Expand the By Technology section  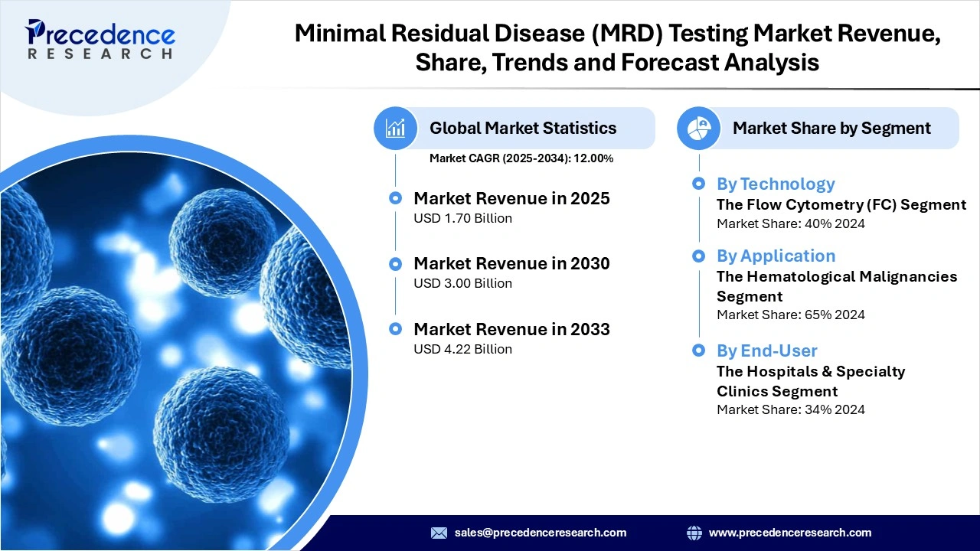(776, 184)
